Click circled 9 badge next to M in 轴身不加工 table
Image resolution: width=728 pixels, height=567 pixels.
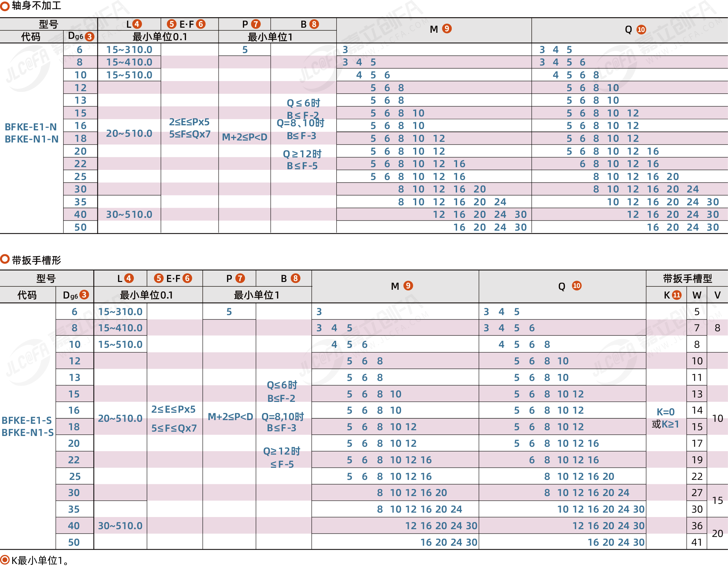(x=447, y=29)
